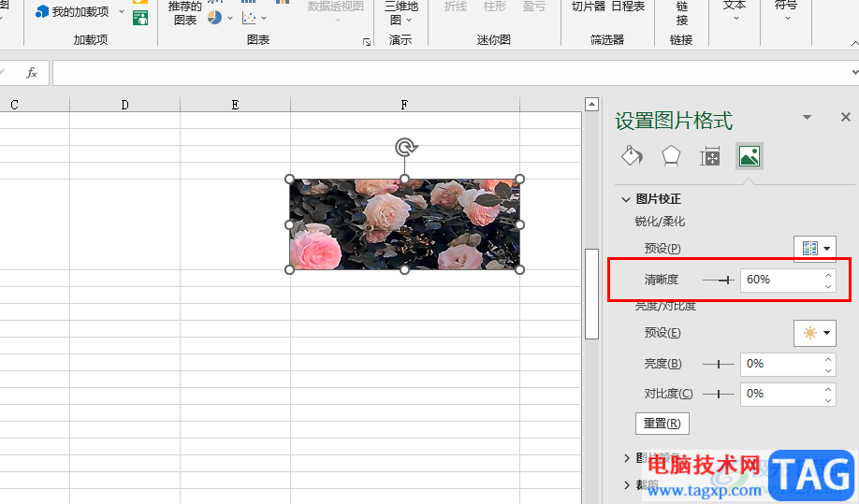This screenshot has width=859, height=504.
Task: Insert a pie chart from the ribbon
Action: 215,18
